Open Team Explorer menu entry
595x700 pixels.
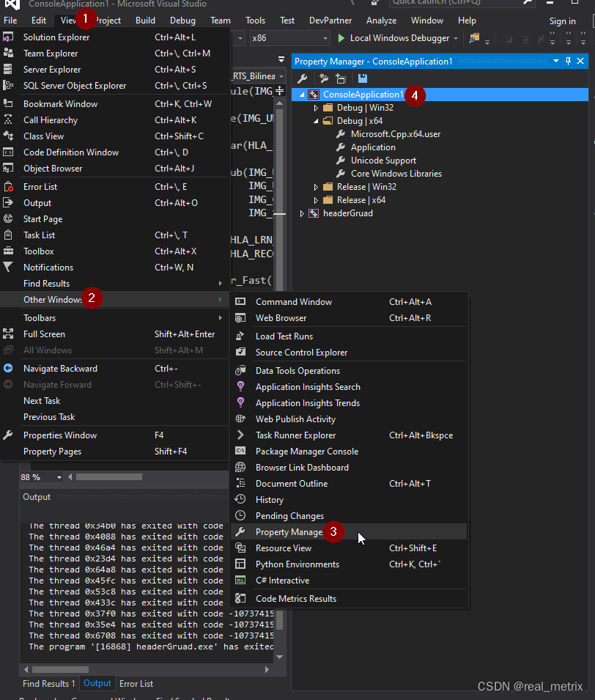(114, 54)
